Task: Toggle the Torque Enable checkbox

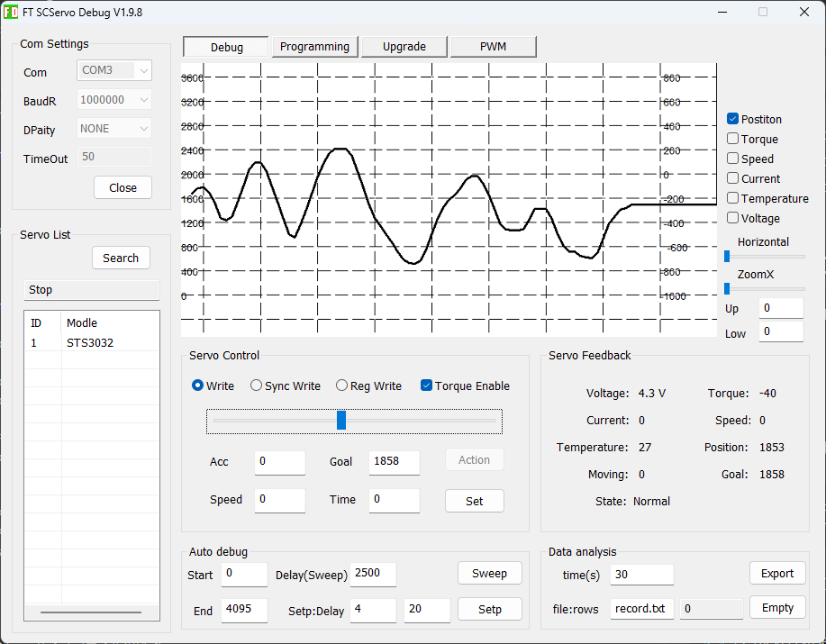Action: [426, 385]
